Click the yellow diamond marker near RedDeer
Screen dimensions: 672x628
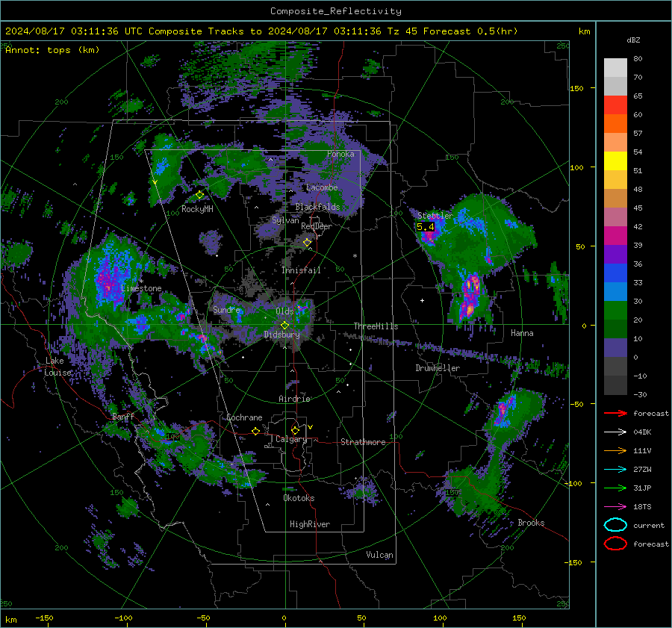pos(307,243)
